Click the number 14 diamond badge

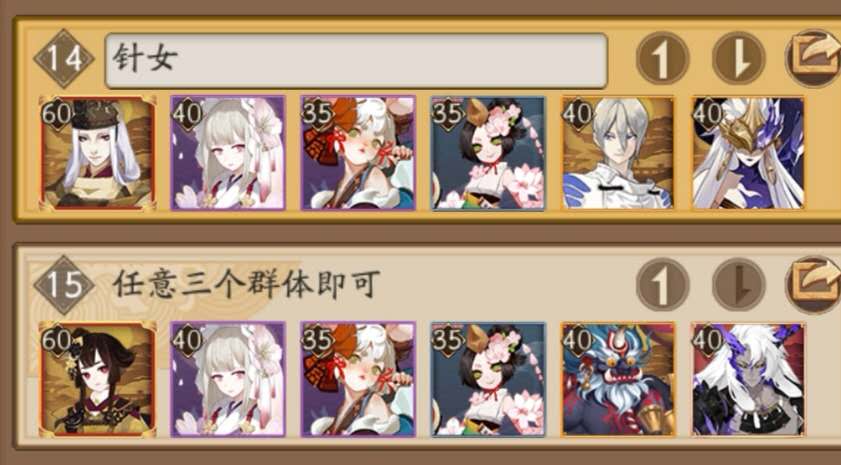(64, 58)
